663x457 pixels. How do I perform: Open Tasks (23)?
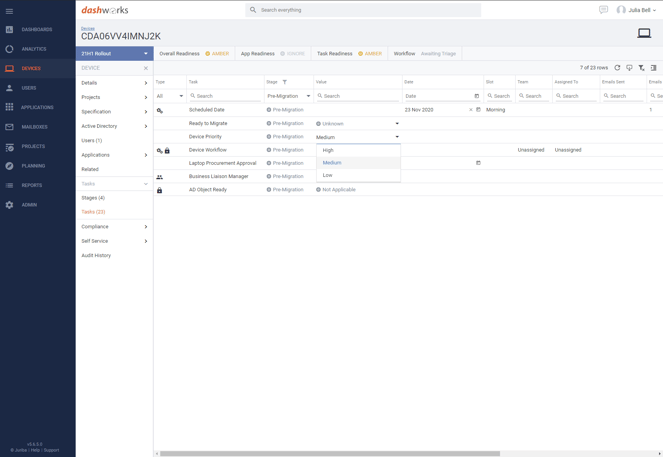(93, 212)
